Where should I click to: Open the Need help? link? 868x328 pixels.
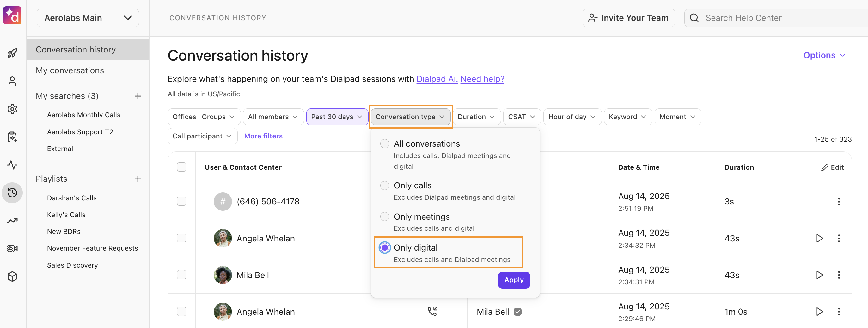pyautogui.click(x=482, y=79)
